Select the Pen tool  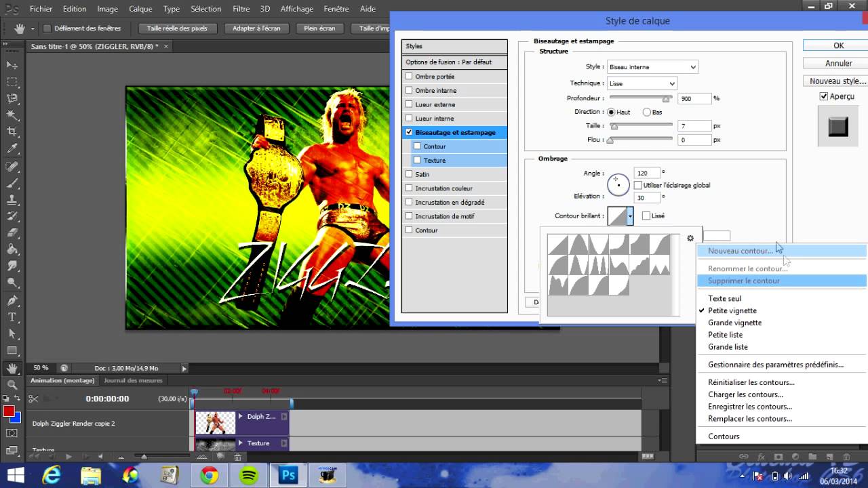coord(12,300)
